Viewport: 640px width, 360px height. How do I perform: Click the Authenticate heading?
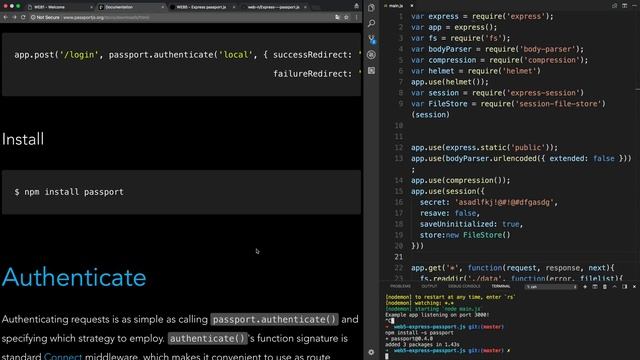[x=74, y=278]
